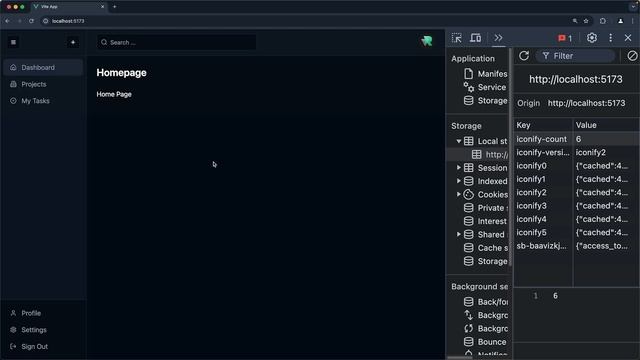Toggle DevTools device toolbar icon
This screenshot has height=360, width=640.
pyautogui.click(x=476, y=38)
